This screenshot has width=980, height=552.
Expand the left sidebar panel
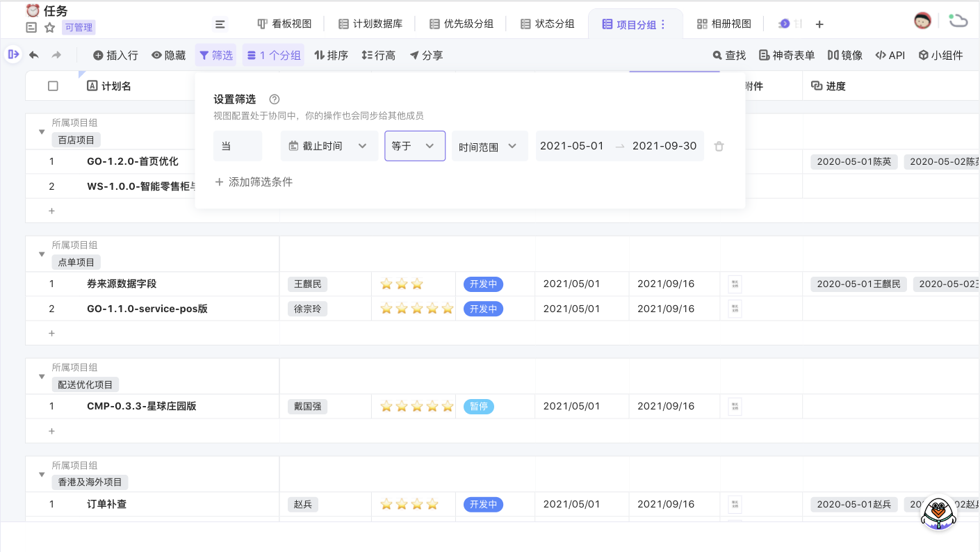point(13,54)
